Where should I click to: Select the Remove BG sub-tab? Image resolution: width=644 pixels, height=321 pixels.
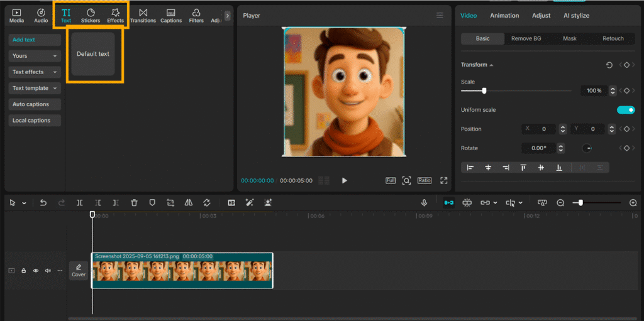526,38
